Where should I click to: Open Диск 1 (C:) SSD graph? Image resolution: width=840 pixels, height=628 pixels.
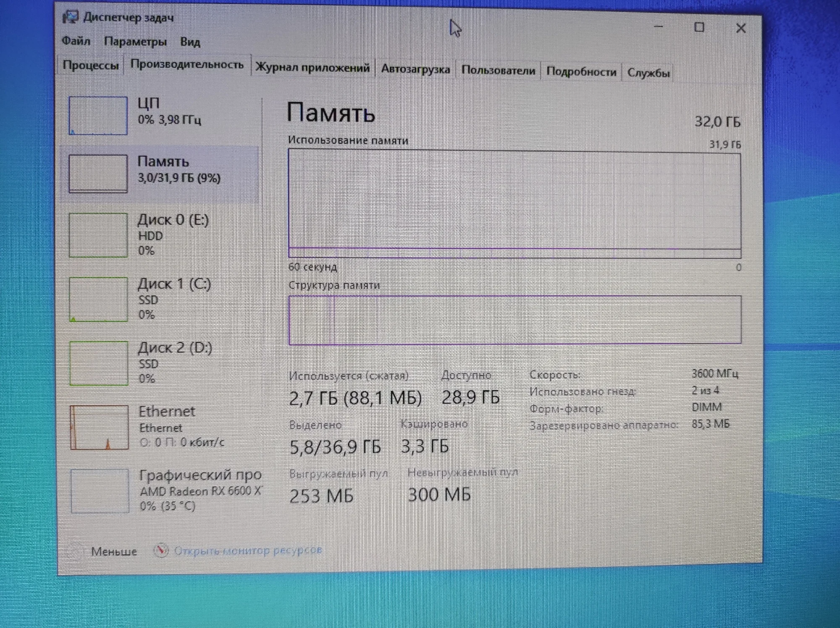[98, 299]
